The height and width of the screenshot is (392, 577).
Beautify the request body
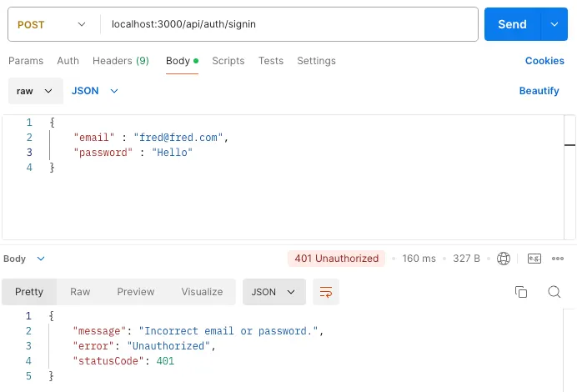[x=539, y=90]
